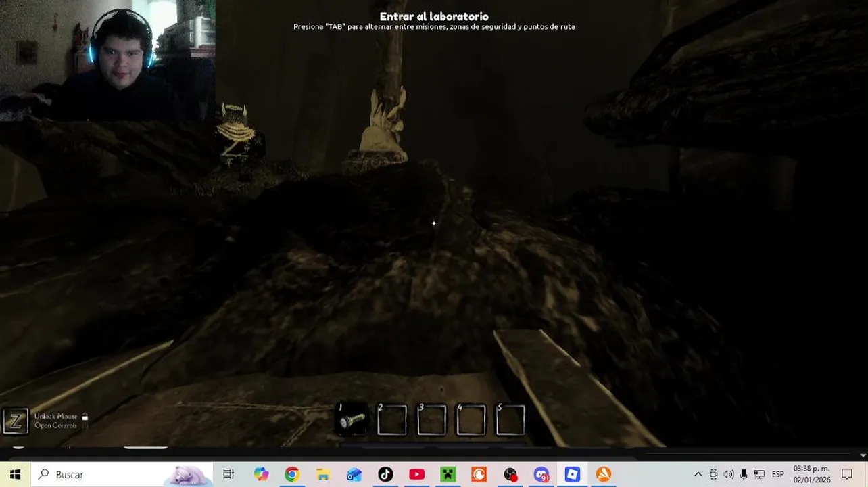Click the Unlock Mouse padlock icon

(x=85, y=417)
